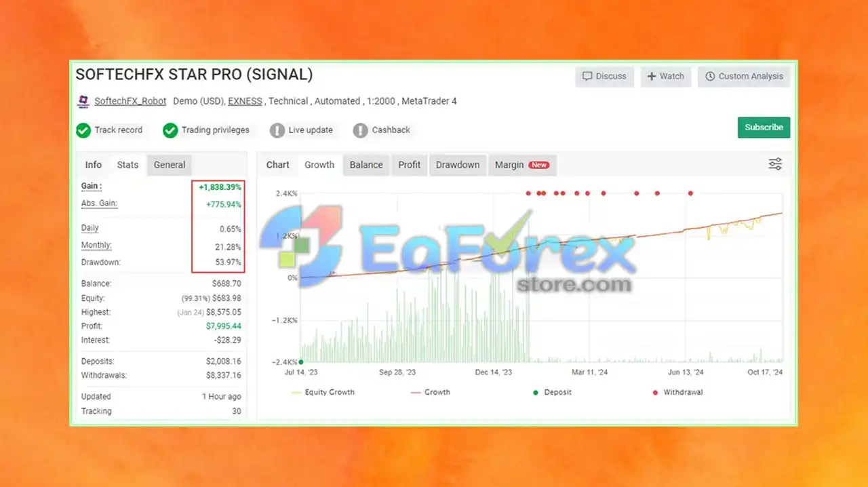
Task: Click the green Trading privileges checkmark icon
Action: click(x=170, y=130)
